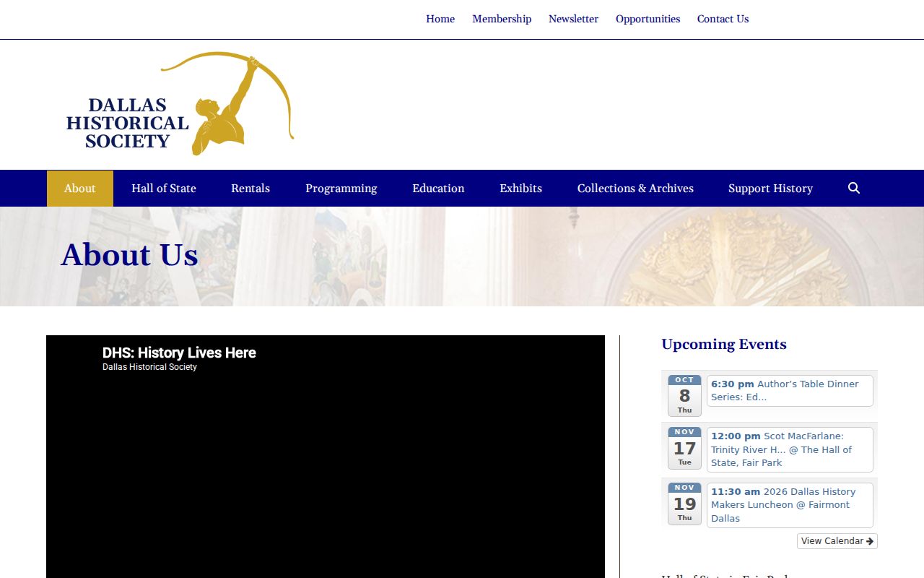Screen dimensions: 924x578
Task: Click the Upcoming Events heading
Action: pos(724,344)
